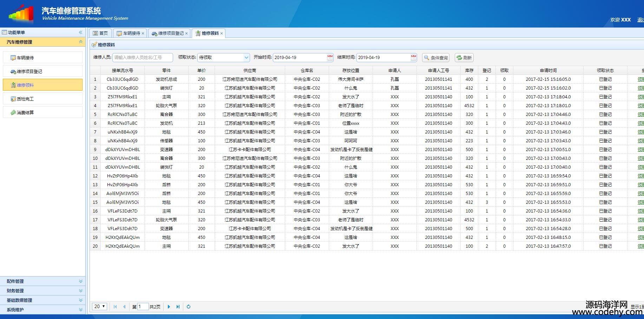644x319 pixels.
Task: Open calendar picker for end time
Action: [x=413, y=58]
